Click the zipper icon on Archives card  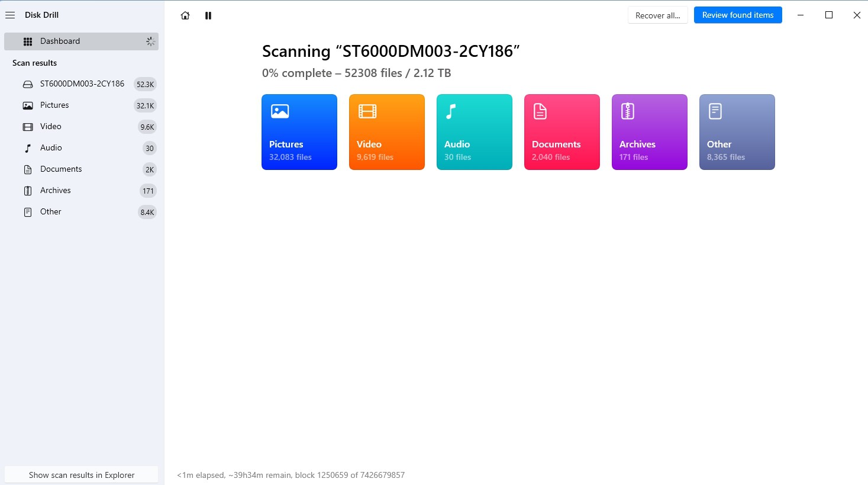point(628,111)
